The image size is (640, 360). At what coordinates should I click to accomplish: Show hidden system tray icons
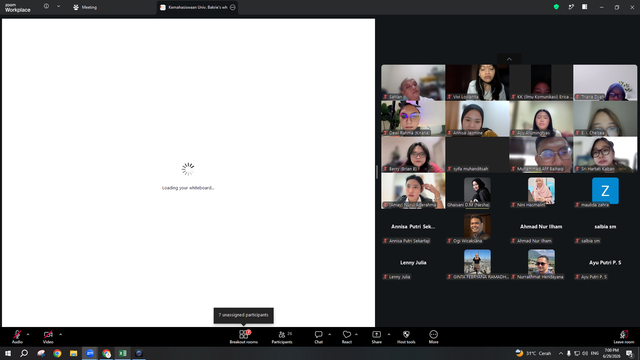coord(561,353)
